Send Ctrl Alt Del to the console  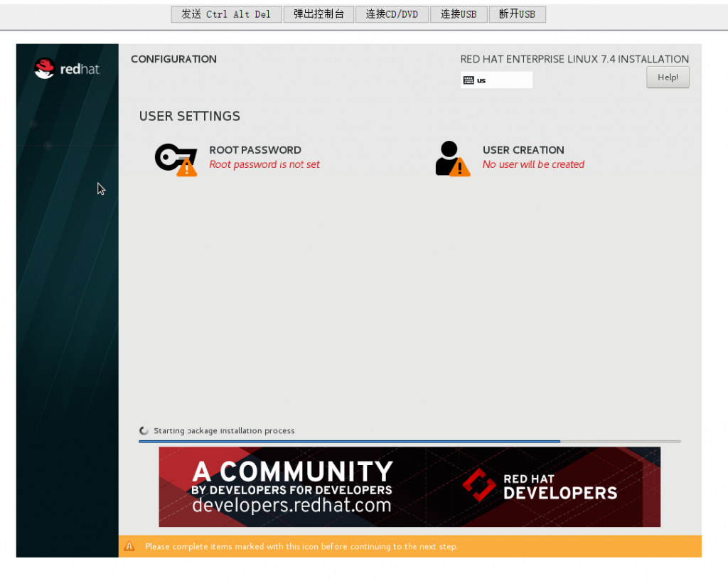pos(227,14)
